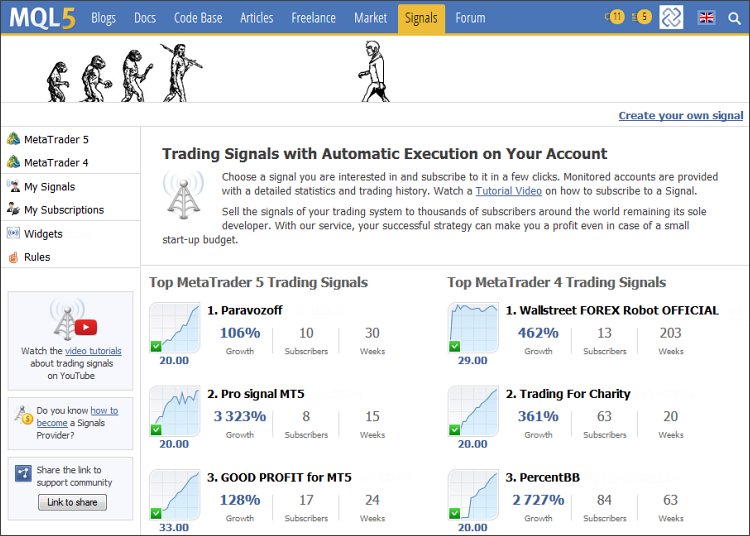Open the Trading For Charity title
Viewport: 750px width, 536px height.
[568, 394]
